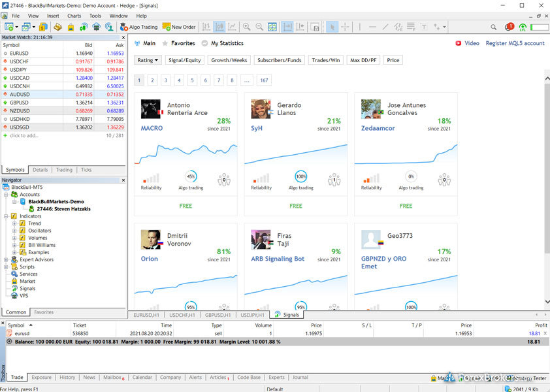The image size is (550, 392).
Task: Close the eurusd position with its x
Action: [x=545, y=333]
